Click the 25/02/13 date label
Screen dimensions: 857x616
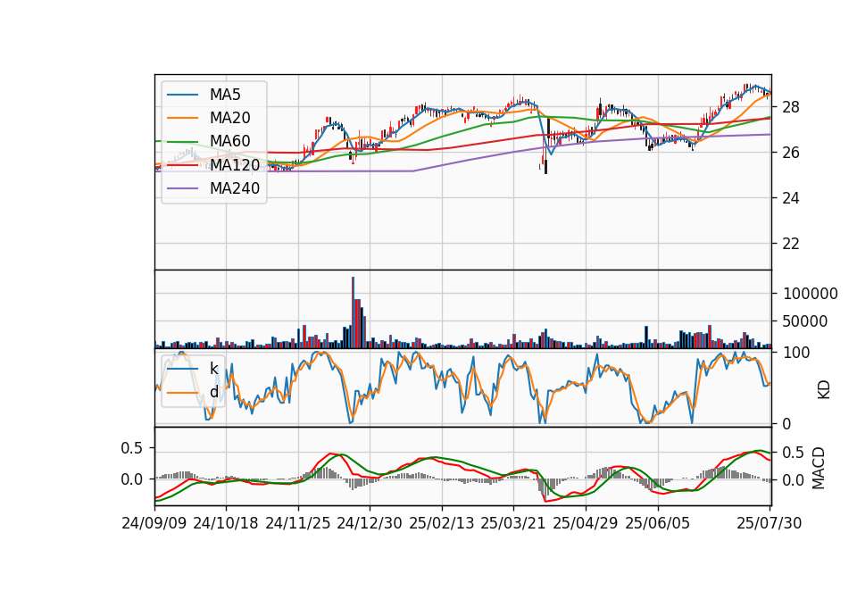(x=442, y=523)
